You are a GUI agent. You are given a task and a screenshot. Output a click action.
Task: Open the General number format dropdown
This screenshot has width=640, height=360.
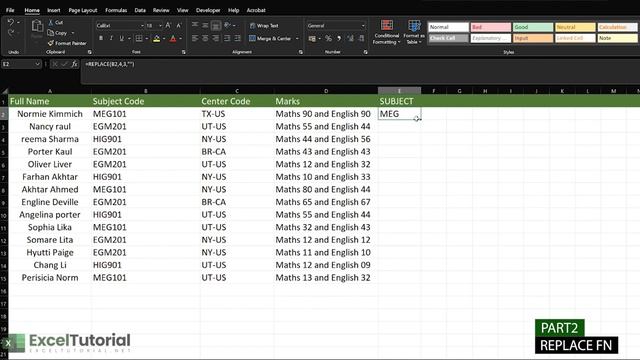[336, 25]
